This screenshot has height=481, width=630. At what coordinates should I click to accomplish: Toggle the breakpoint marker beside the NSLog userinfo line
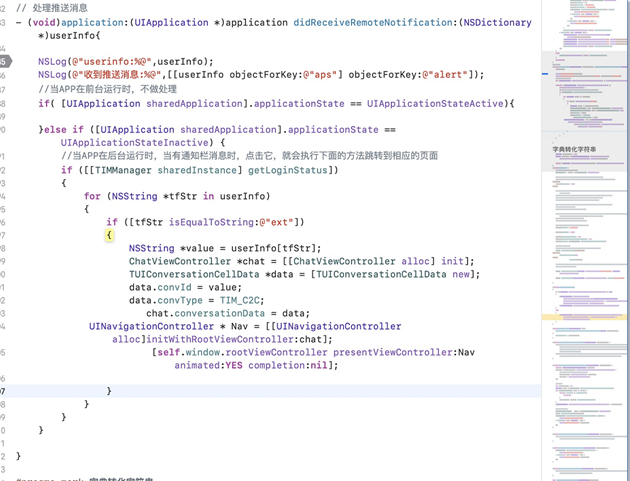[x=6, y=61]
